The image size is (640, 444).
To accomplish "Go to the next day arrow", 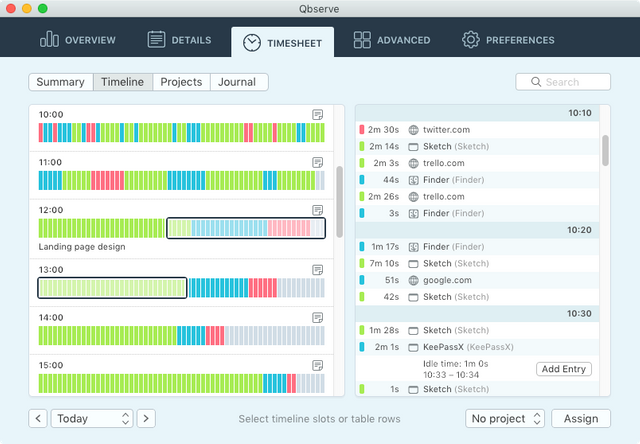I will click(146, 419).
